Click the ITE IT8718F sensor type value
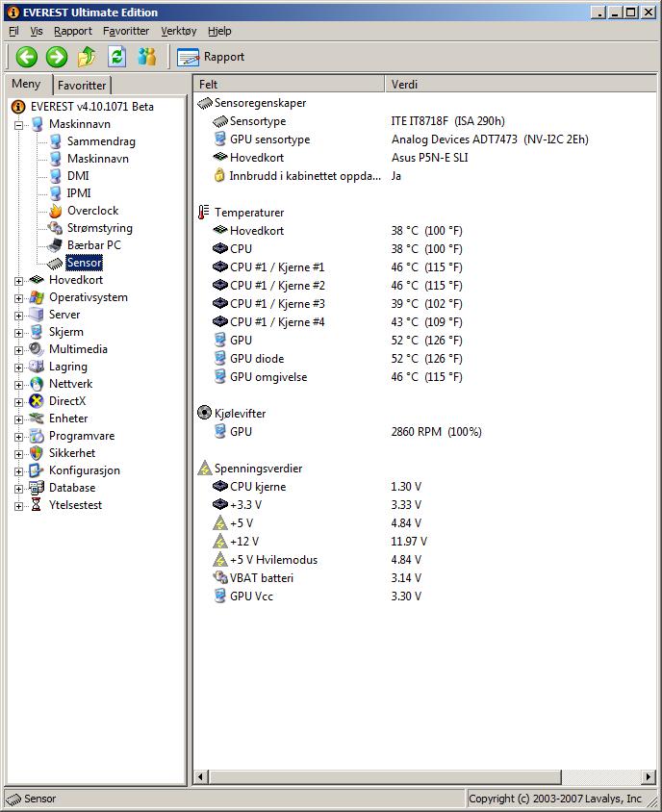The width and height of the screenshot is (662, 812). 447,121
